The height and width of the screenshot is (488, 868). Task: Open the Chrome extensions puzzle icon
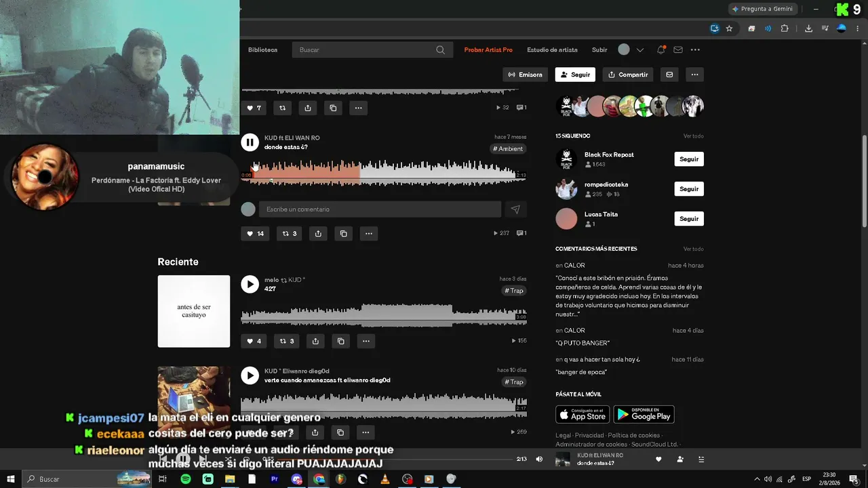tap(785, 28)
